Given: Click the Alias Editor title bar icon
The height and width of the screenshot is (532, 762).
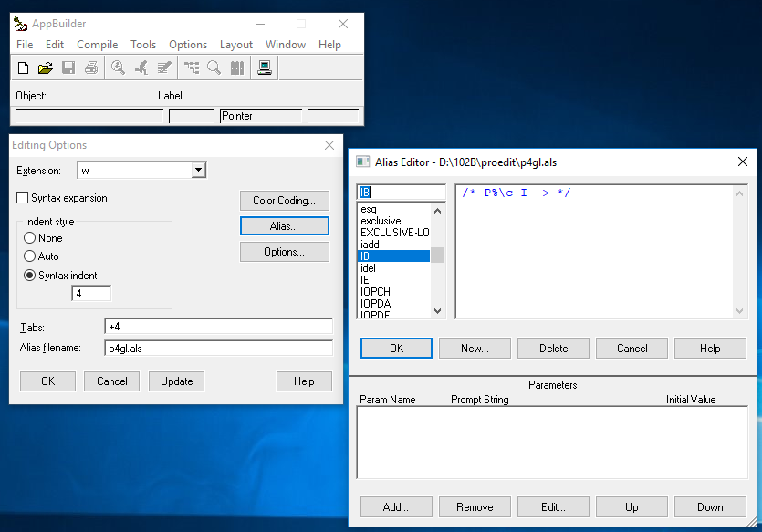Looking at the screenshot, I should (363, 162).
